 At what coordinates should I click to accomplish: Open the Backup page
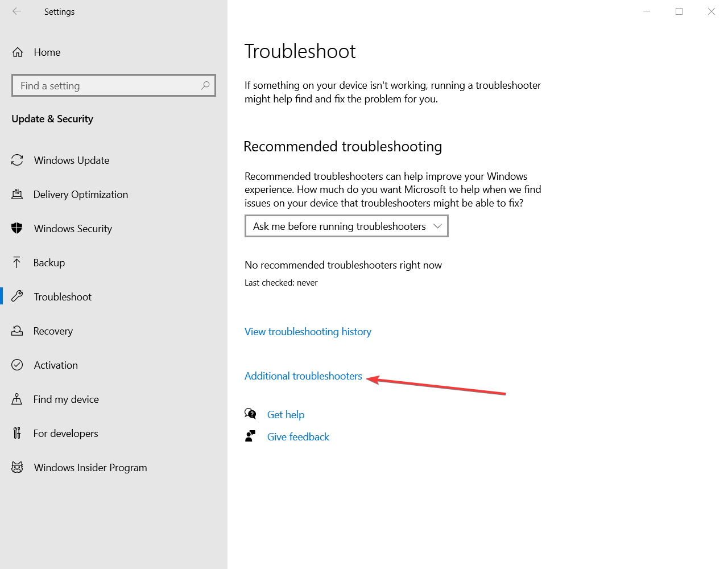click(x=114, y=263)
